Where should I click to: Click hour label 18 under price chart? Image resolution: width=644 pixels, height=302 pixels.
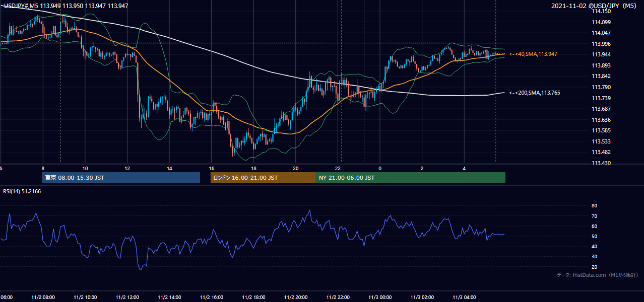pyautogui.click(x=253, y=169)
